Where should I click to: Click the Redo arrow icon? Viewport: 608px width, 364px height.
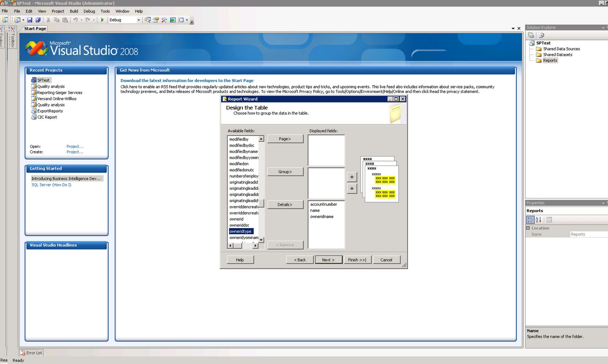pyautogui.click(x=88, y=20)
